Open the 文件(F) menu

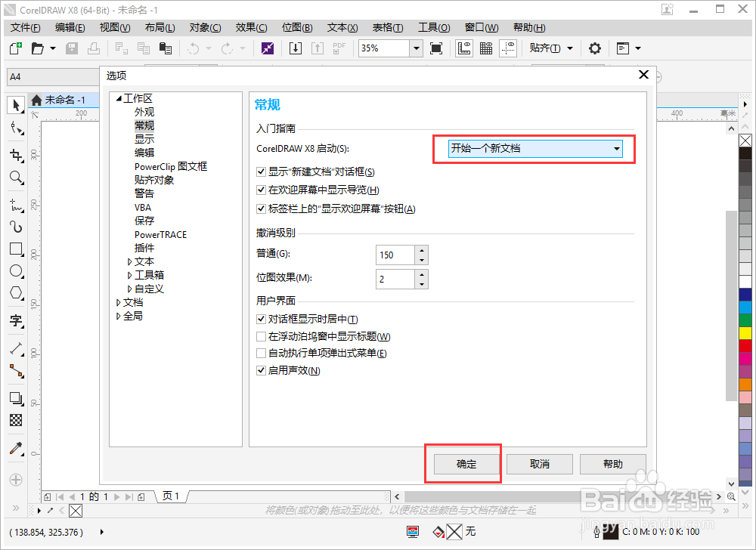point(26,28)
